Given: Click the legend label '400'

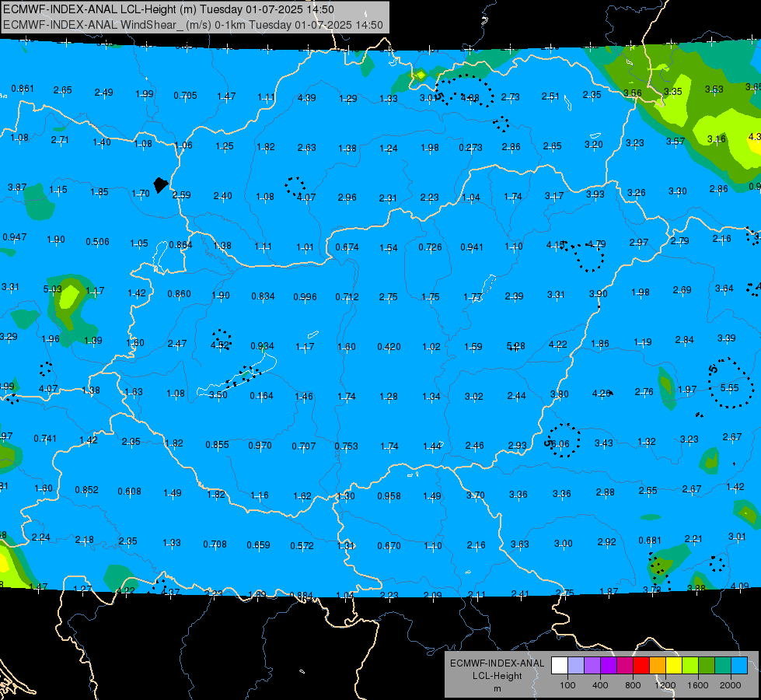Looking at the screenshot, I should (600, 685).
